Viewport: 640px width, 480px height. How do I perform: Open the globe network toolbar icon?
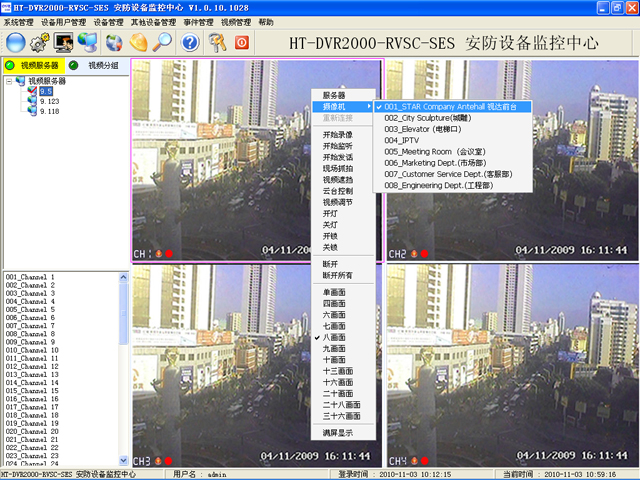(114, 42)
